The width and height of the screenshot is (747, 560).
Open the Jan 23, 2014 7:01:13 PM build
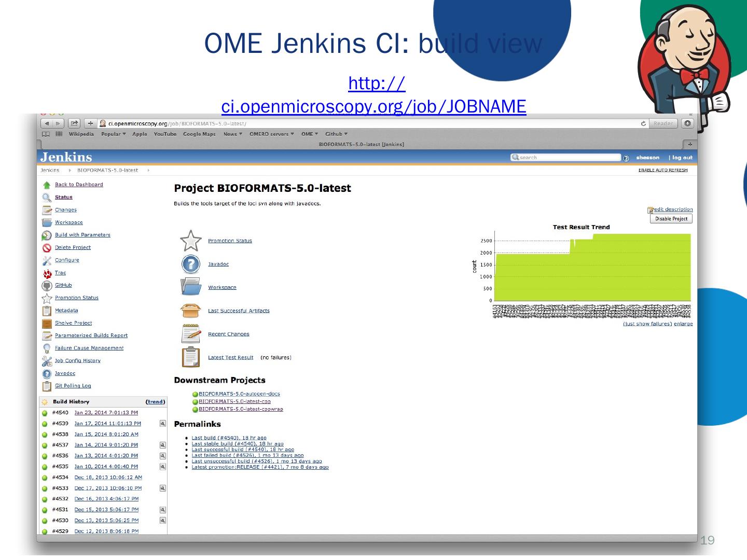(106, 413)
